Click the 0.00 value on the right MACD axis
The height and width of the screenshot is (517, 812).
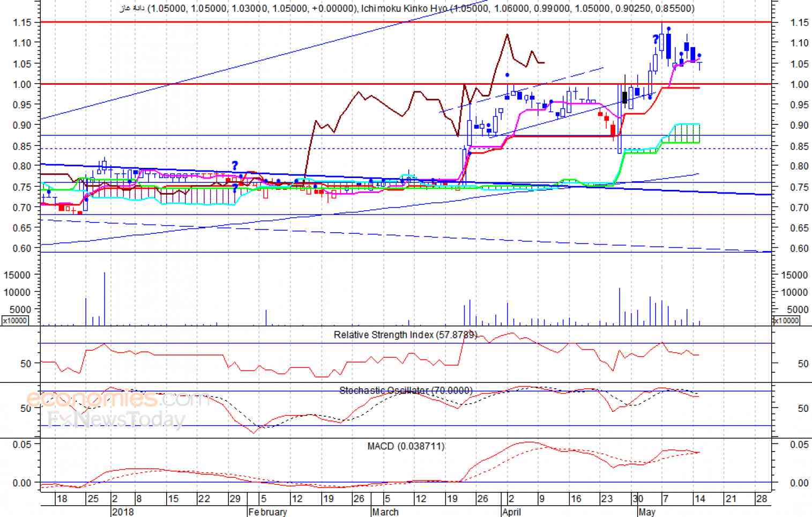800,483
